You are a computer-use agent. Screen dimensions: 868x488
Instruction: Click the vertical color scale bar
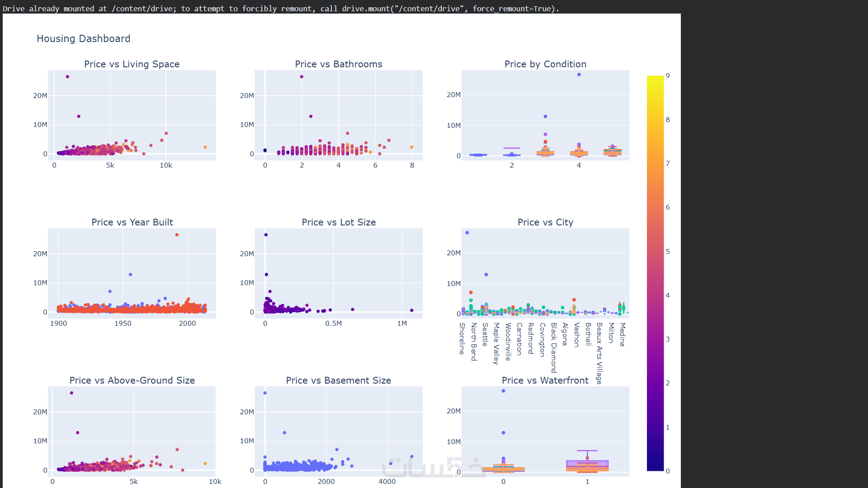pos(655,273)
